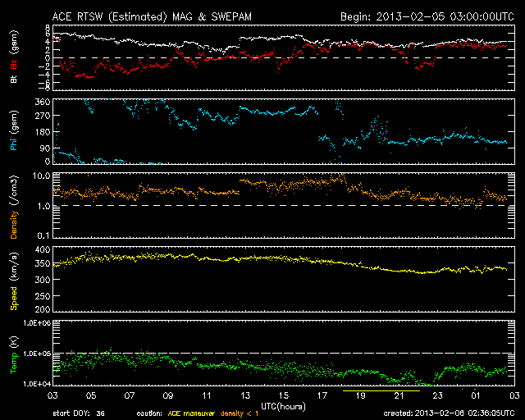
Task: Select the yellow 'Speed (km/s)' axis label
Action: 14,281
